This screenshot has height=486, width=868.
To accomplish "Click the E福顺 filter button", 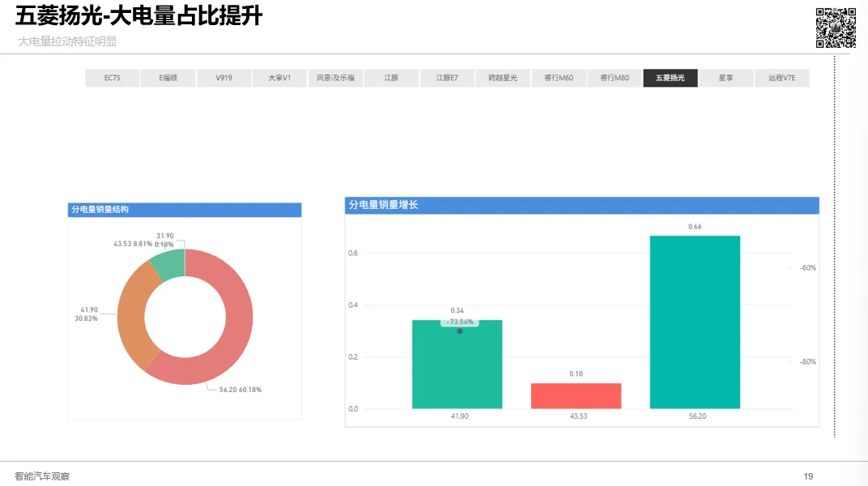I will [168, 78].
